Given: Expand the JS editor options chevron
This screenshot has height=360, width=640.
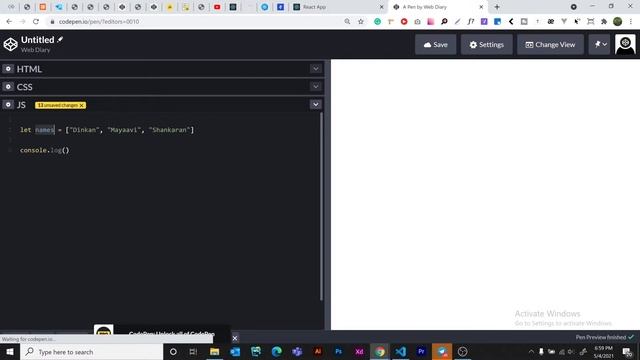Looking at the screenshot, I should pos(316,104).
